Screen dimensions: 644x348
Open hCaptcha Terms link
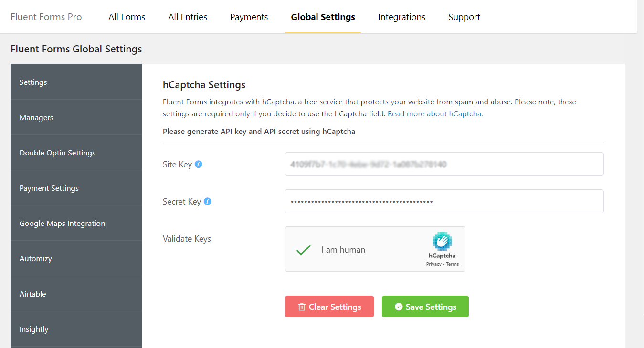click(453, 264)
